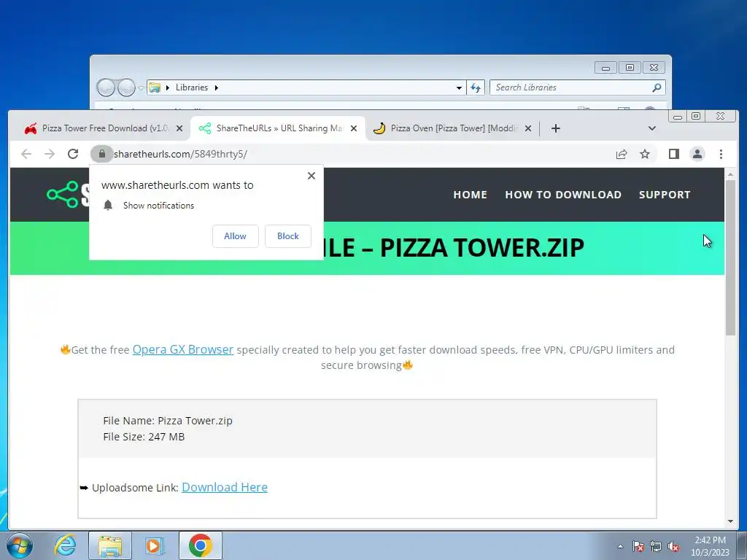The image size is (747, 560).
Task: Minimize the Libraries Explorer window
Action: 605,68
